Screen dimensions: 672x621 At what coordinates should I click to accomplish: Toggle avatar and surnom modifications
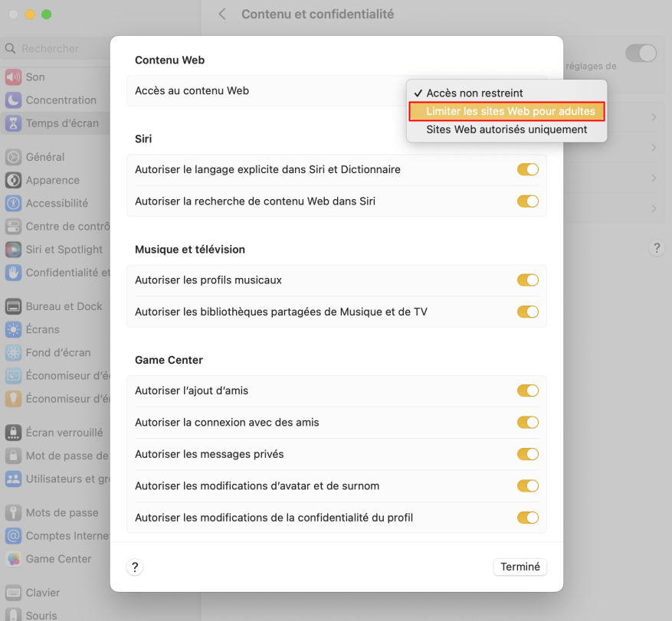point(528,485)
